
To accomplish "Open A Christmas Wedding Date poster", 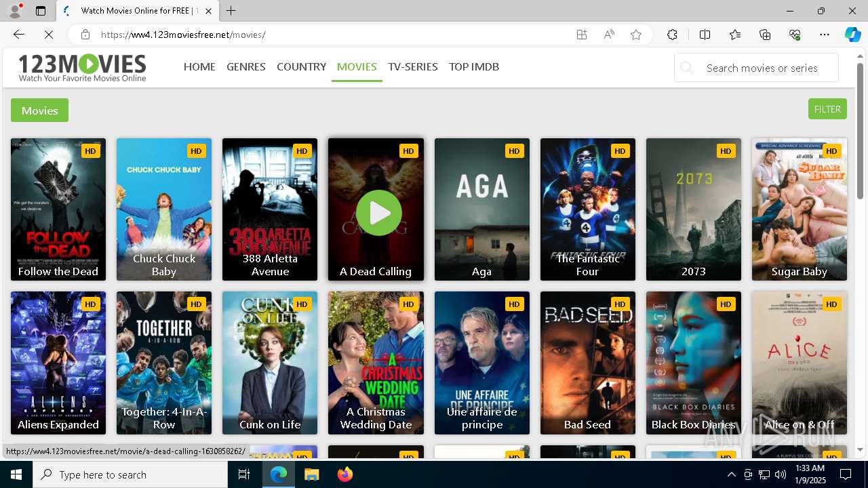I will (x=376, y=363).
